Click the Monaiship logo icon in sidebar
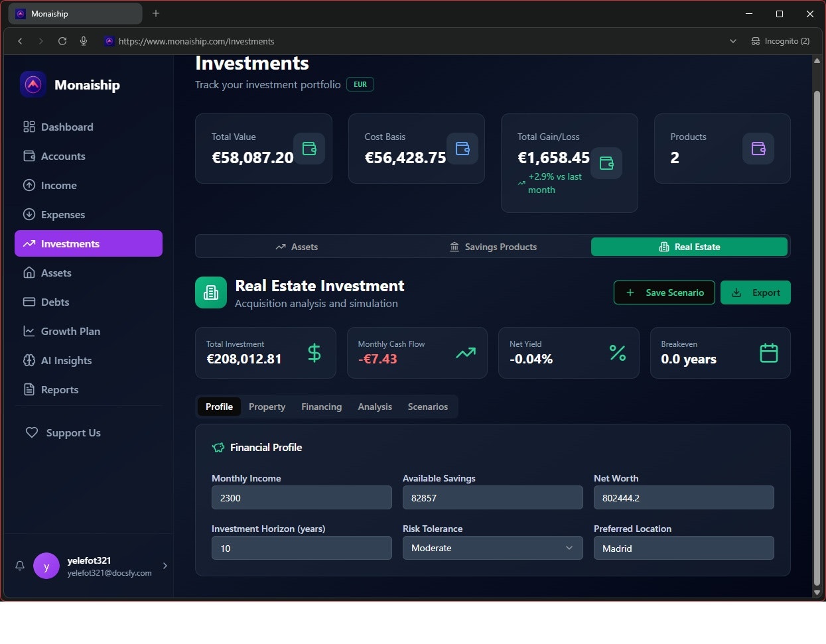Image resolution: width=826 pixels, height=644 pixels. tap(33, 84)
